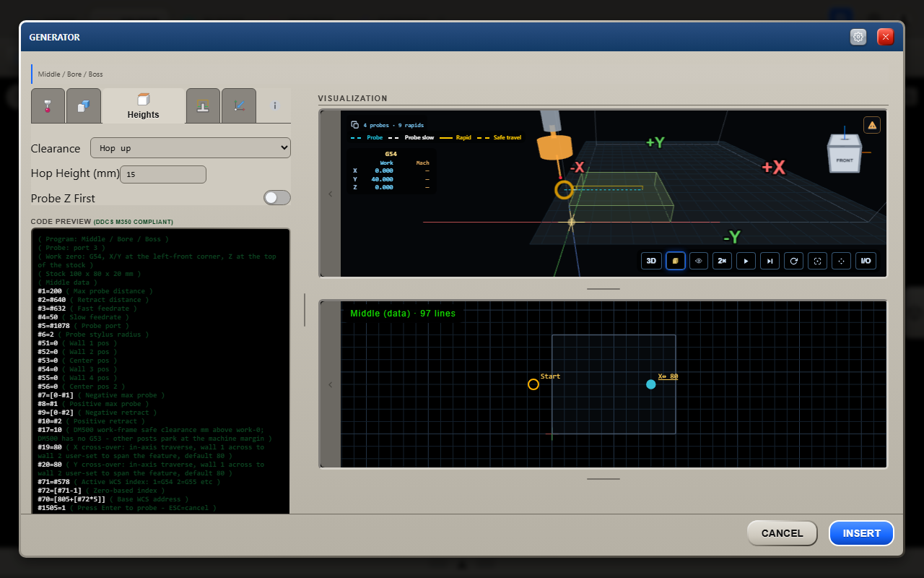Open the Clearance dropdown showing Hop up
This screenshot has height=578, width=924.
click(x=191, y=148)
